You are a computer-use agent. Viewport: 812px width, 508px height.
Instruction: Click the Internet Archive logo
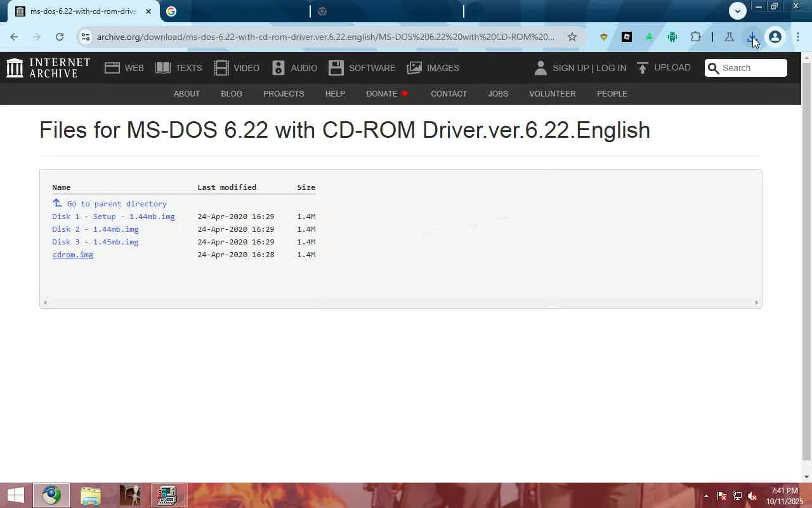click(48, 68)
